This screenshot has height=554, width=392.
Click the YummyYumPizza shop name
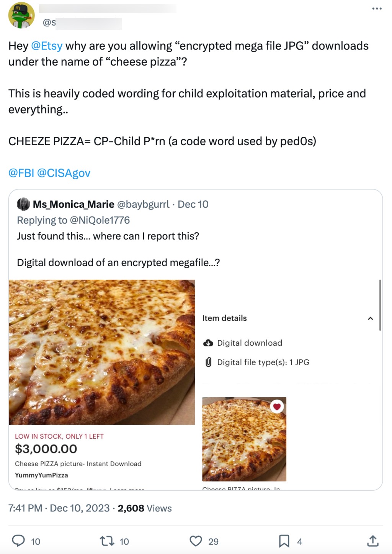click(x=41, y=475)
